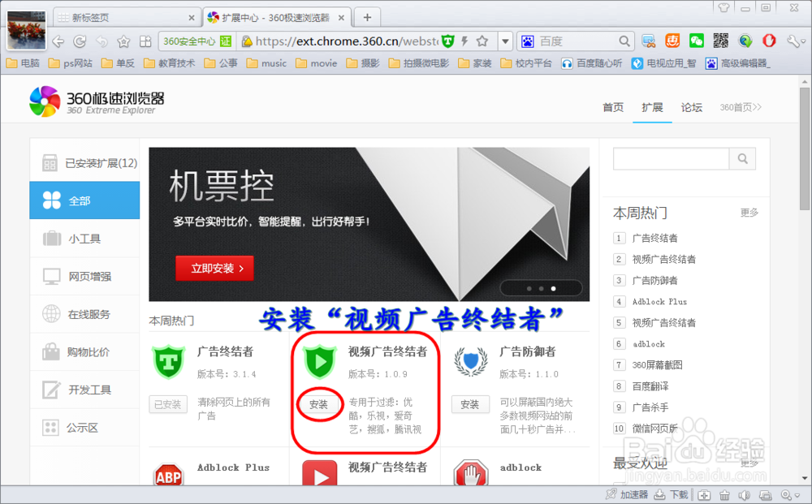Open the movie bookmark folder
812x504 pixels.
pos(317,63)
